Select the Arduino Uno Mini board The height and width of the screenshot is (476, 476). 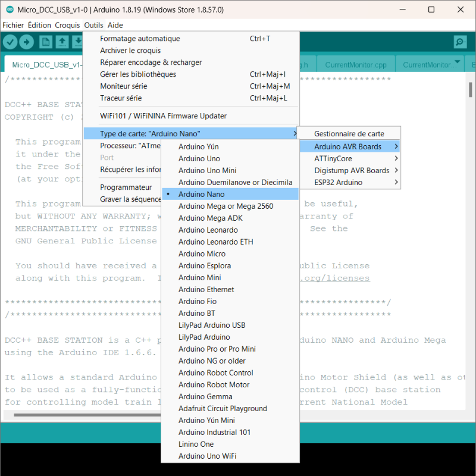pos(230,170)
